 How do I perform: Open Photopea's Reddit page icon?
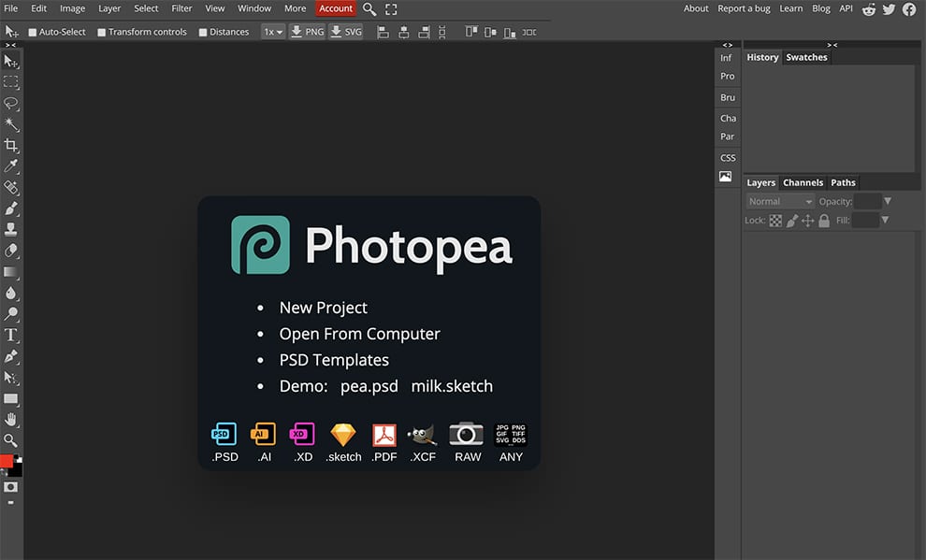click(x=869, y=8)
